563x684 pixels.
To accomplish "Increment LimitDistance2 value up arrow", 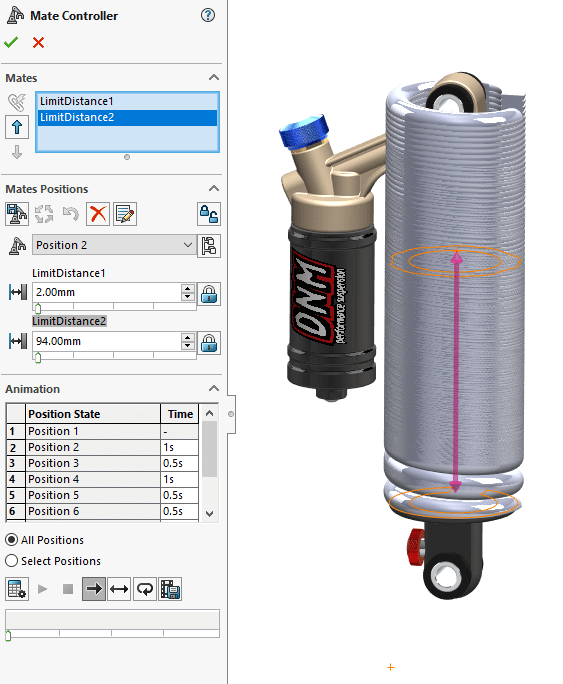I will pos(188,337).
